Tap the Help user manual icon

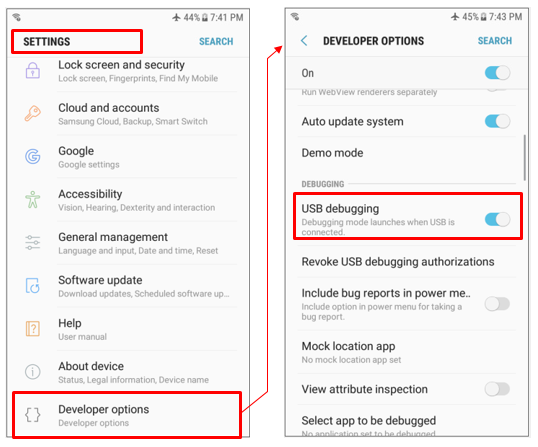(x=33, y=329)
